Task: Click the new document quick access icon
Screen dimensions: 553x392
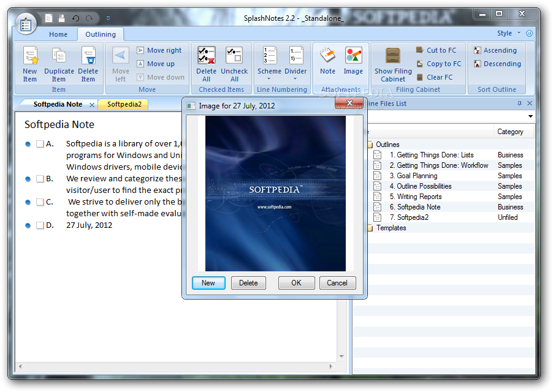Action: coord(48,18)
